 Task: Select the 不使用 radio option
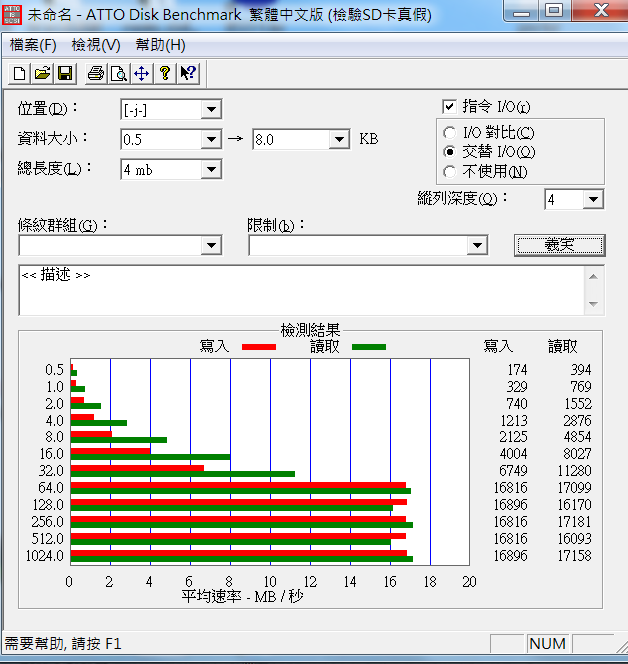[449, 172]
